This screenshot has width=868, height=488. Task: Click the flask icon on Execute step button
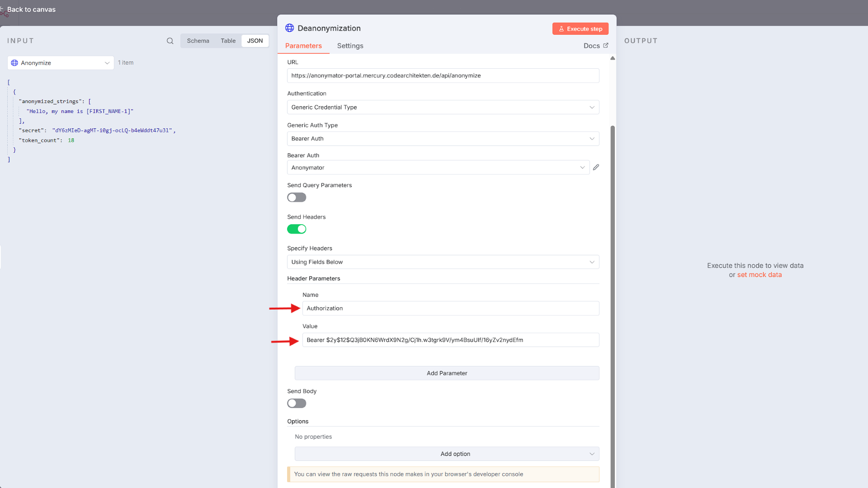click(561, 28)
